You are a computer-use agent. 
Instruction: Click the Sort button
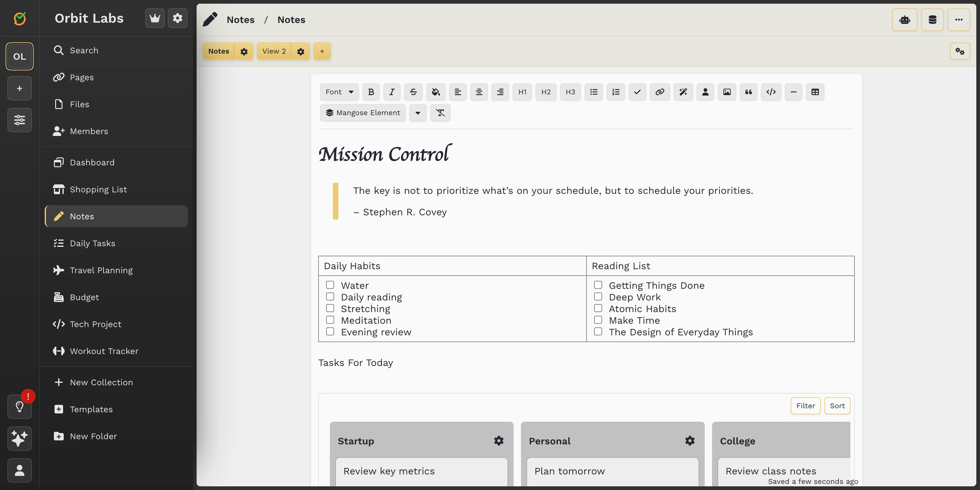837,405
